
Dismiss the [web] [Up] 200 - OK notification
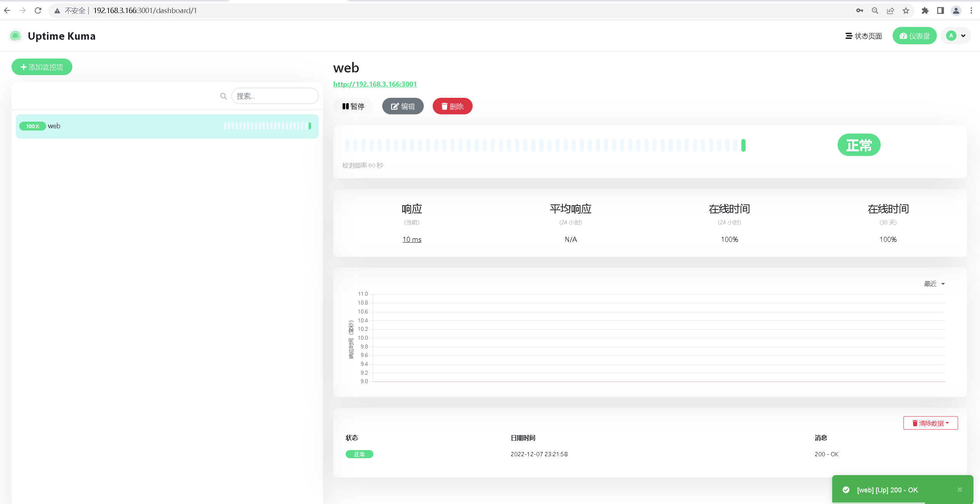[x=960, y=490]
